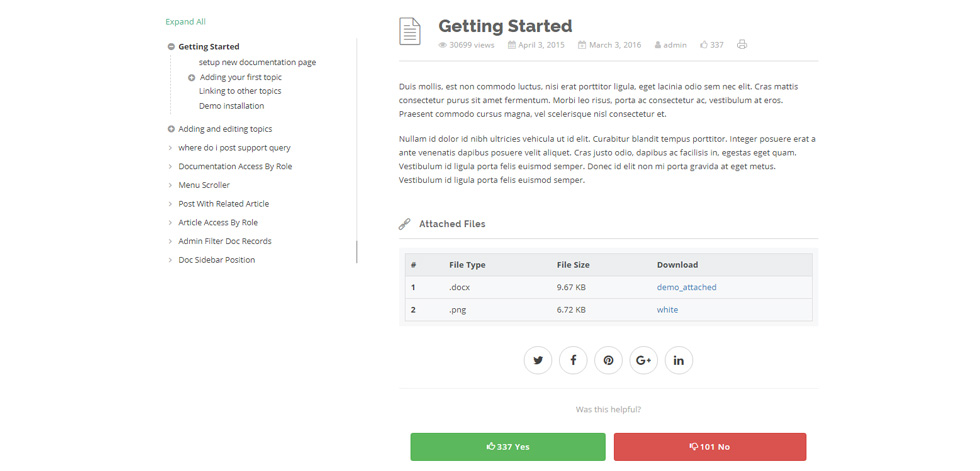
Task: Open Linking to other topics
Action: pos(240,91)
